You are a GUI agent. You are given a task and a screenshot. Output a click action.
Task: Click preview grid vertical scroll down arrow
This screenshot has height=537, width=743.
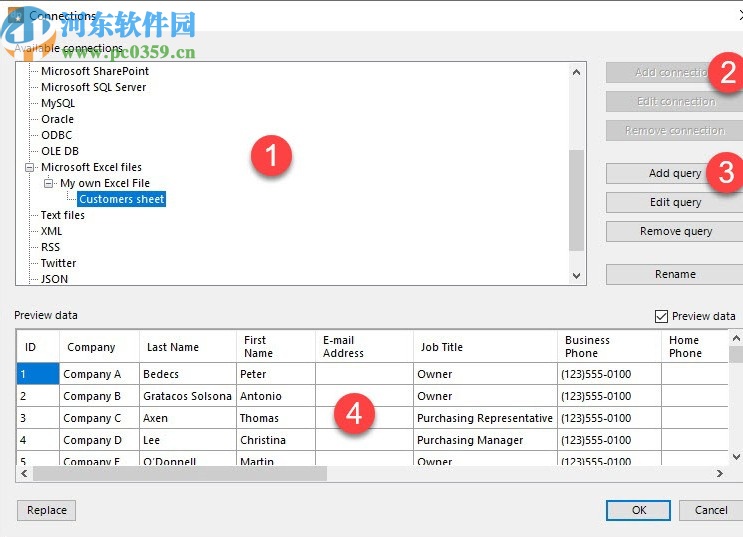[x=736, y=457]
